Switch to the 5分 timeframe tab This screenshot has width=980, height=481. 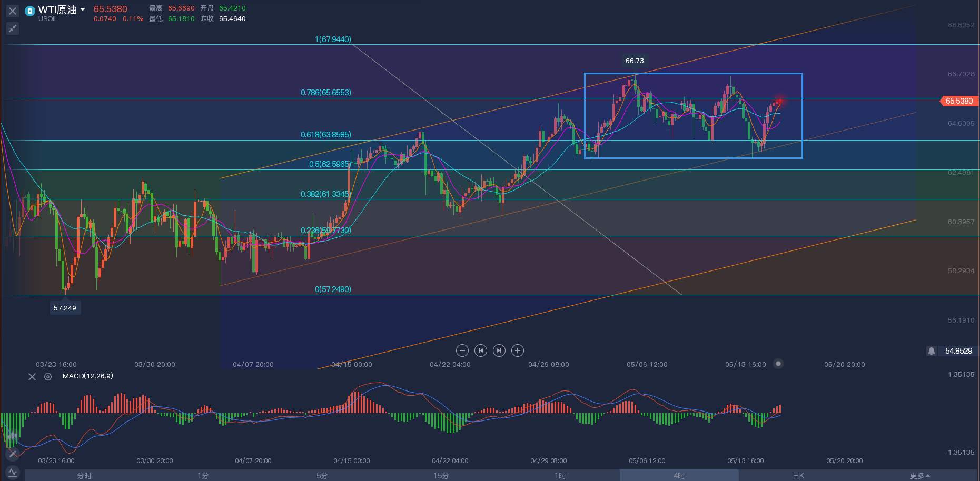coord(322,476)
